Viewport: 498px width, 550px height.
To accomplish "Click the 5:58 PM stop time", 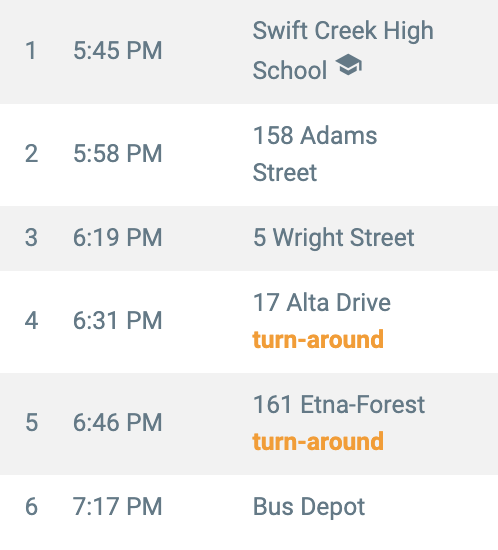I will pos(117,154).
